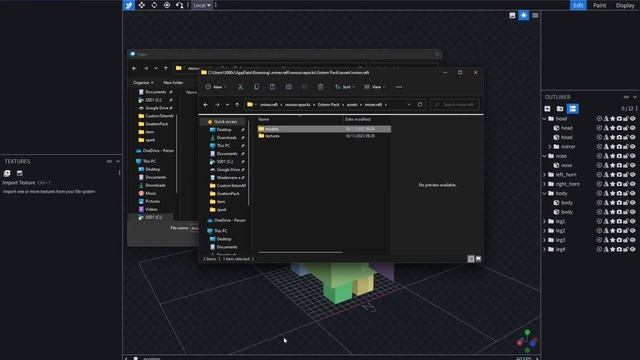Toggle visibility of left_horn group
This screenshot has height=360, width=640.
(633, 175)
